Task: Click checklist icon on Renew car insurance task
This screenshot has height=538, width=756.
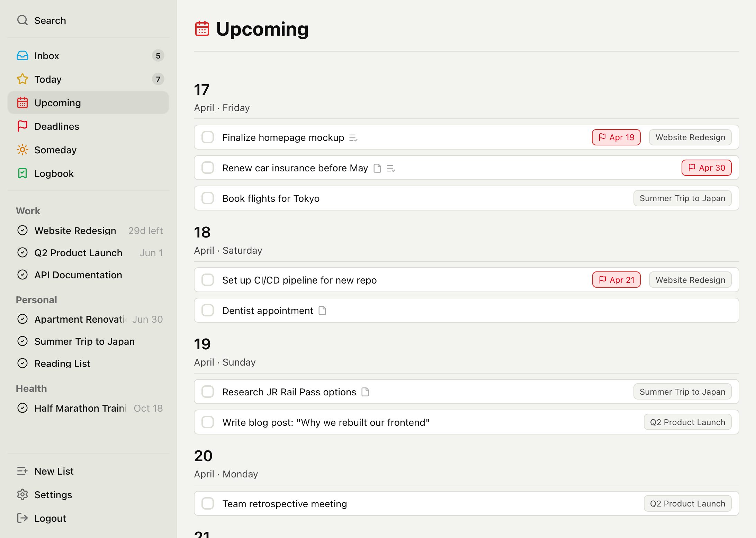Action: click(x=391, y=169)
